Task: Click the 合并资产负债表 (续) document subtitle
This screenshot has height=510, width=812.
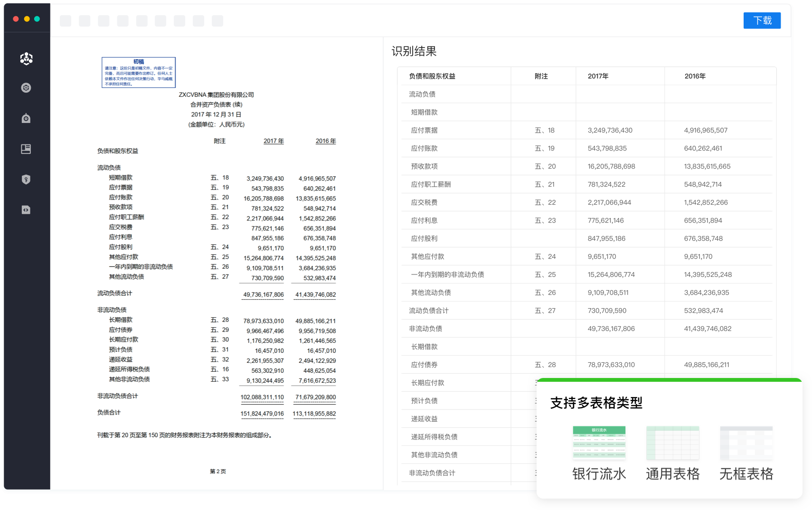Action: (x=217, y=105)
